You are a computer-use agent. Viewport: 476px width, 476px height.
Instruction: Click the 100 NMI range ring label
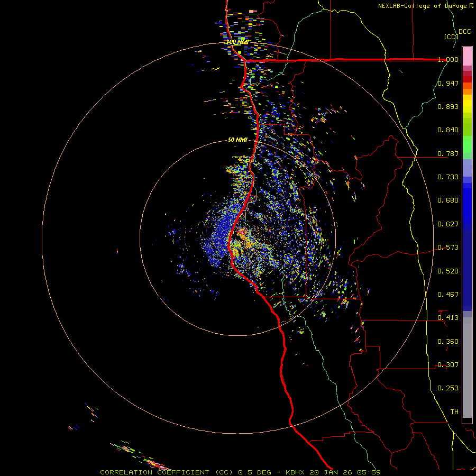(x=237, y=42)
